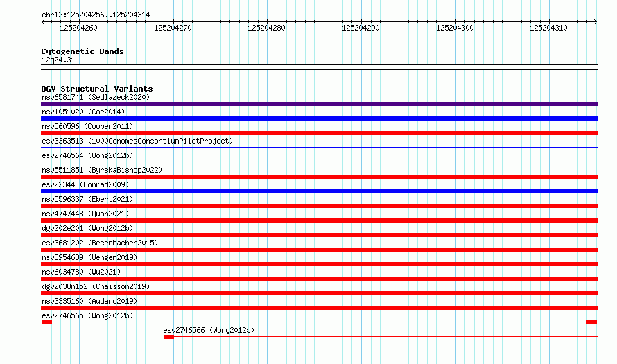Image resolution: width=617 pixels, height=364 pixels.
Task: Click the blue esv22344 variant bar
Action: point(319,191)
